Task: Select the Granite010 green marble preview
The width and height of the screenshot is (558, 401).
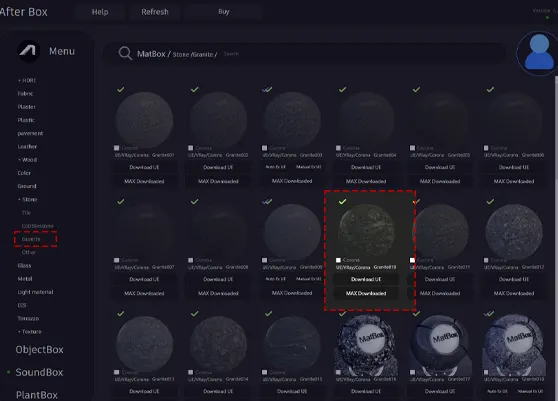Action: pyautogui.click(x=366, y=231)
